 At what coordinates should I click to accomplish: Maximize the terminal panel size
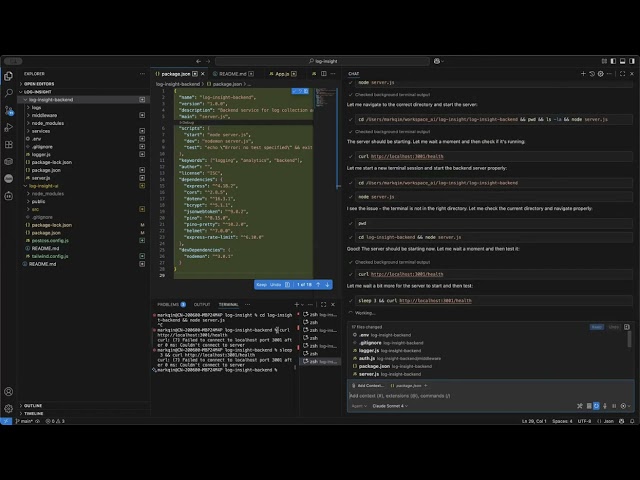(x=324, y=304)
